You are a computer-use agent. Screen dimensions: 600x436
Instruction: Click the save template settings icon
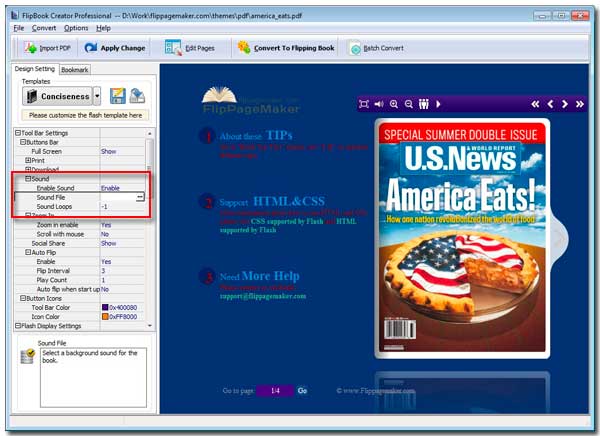[x=117, y=96]
